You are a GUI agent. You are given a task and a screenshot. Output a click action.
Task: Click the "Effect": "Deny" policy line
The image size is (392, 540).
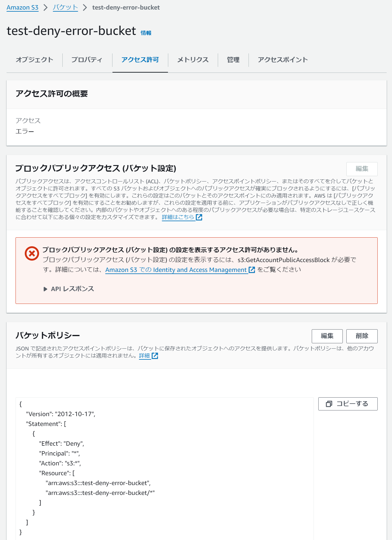(x=61, y=444)
